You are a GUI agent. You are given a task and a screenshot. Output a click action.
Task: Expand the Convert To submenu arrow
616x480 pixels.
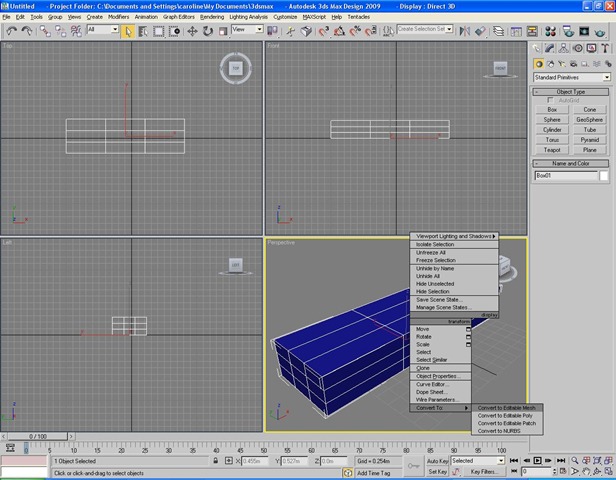[466, 408]
